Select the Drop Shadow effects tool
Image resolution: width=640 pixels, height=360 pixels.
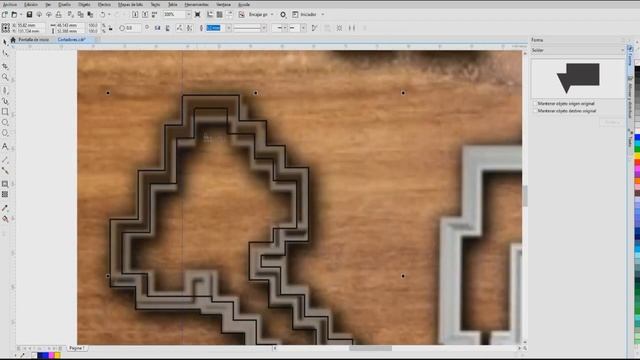pyautogui.click(x=5, y=184)
